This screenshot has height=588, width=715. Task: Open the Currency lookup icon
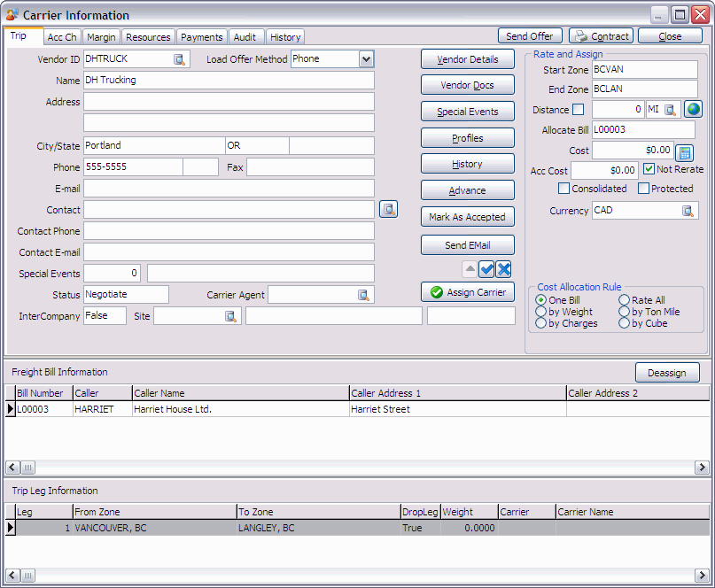(x=688, y=211)
